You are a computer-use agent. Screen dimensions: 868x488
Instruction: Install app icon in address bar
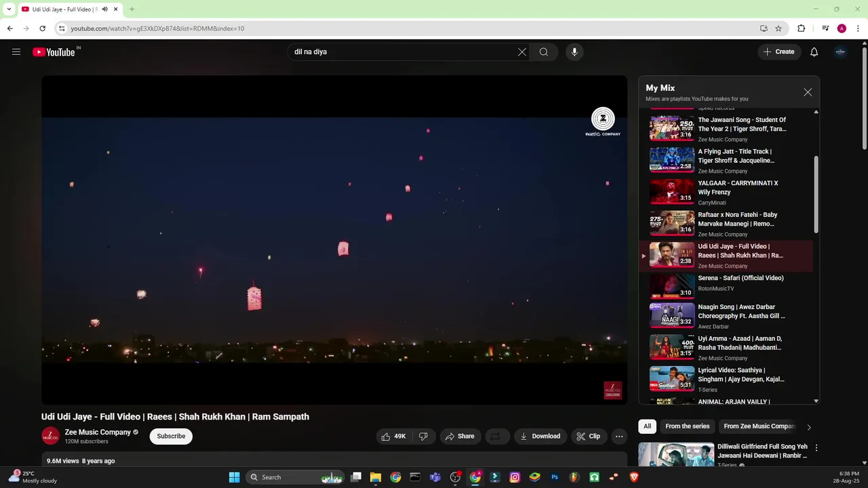(764, 28)
